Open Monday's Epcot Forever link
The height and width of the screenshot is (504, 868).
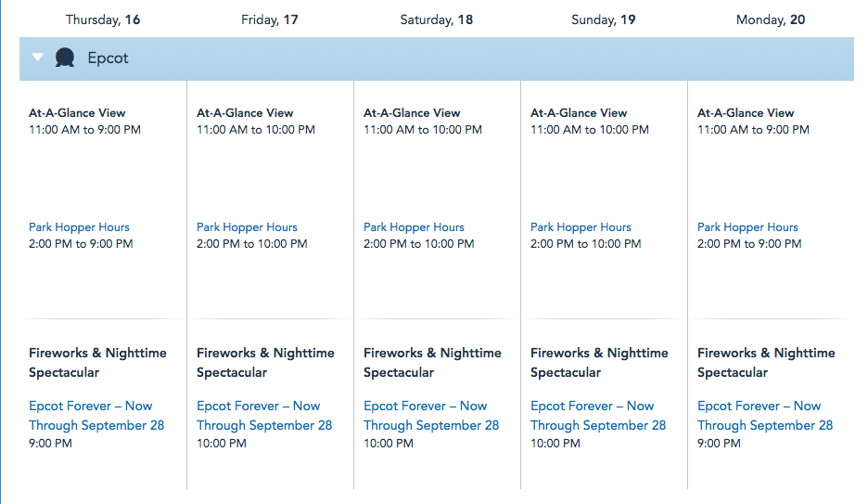[x=764, y=416]
